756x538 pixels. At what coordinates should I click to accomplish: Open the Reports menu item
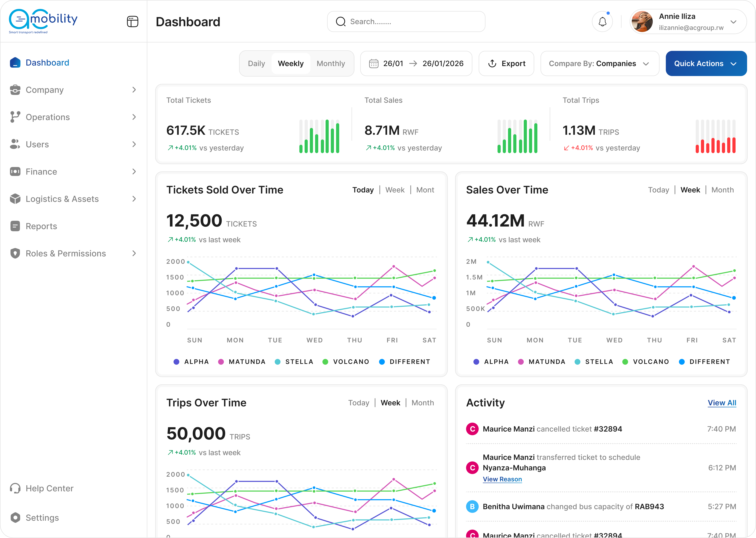[x=73, y=226]
